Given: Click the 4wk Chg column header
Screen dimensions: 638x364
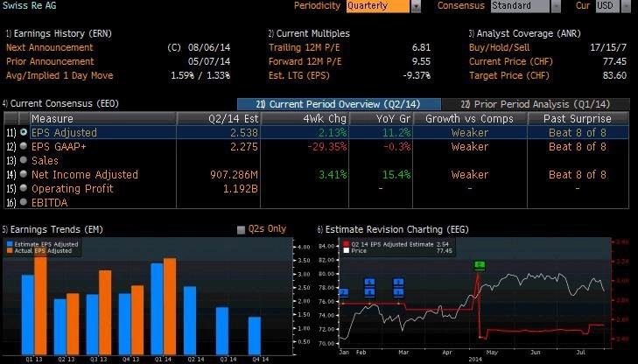Looking at the screenshot, I should [305, 118].
